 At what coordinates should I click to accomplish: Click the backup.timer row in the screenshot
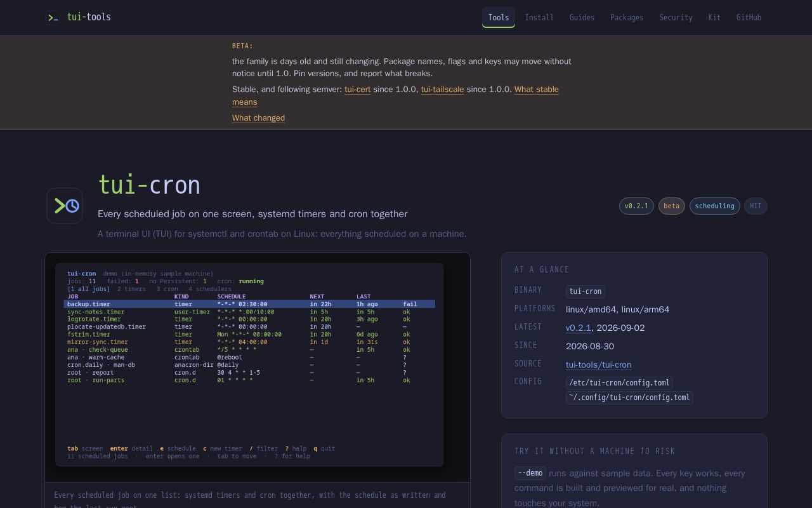tap(249, 304)
